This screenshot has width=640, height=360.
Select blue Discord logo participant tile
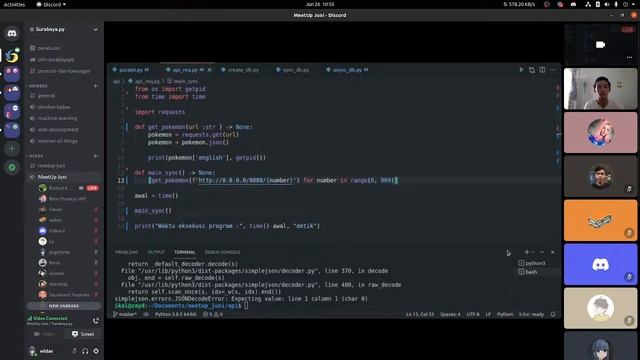coord(600,264)
